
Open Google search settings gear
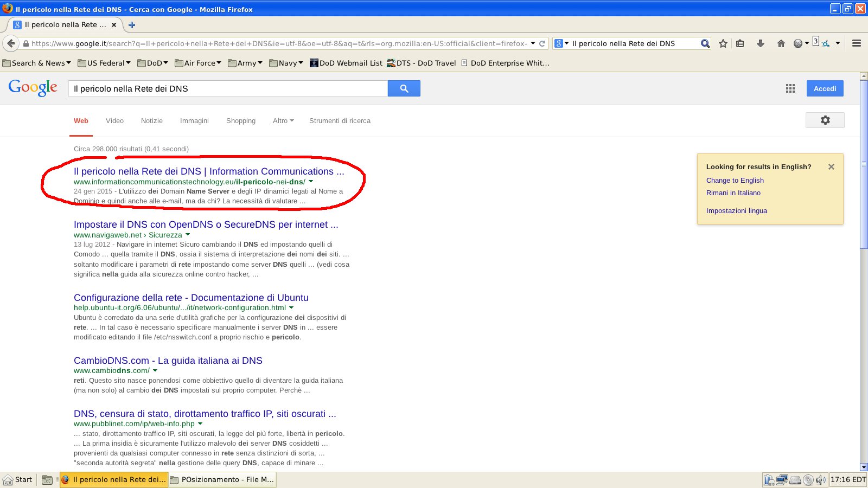coord(825,120)
